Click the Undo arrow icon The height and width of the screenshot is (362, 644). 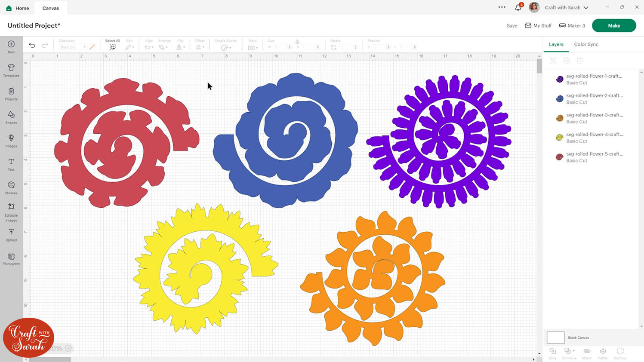click(x=32, y=45)
